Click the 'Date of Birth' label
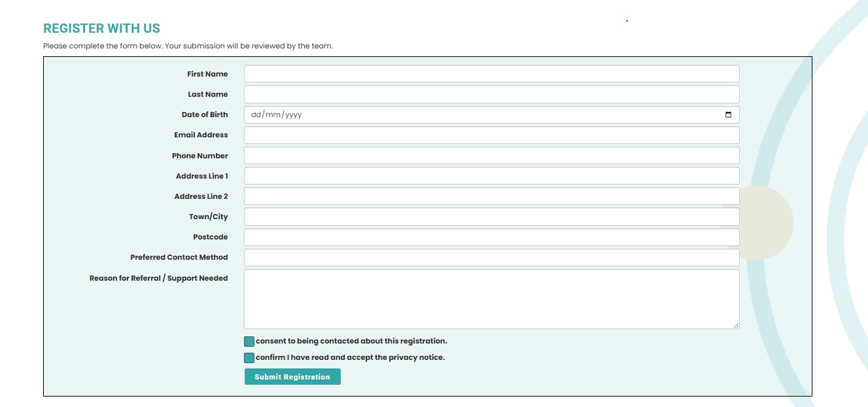Viewport: 868px width, 407px height. [x=205, y=115]
